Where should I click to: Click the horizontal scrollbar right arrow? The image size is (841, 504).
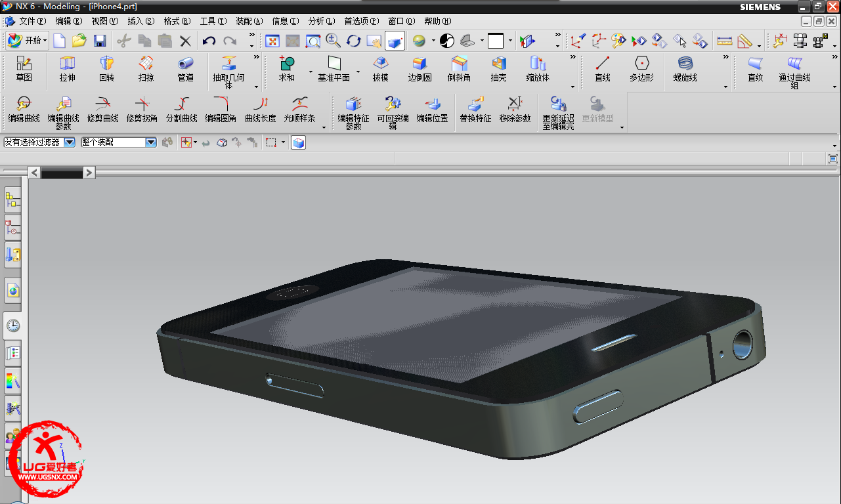89,173
